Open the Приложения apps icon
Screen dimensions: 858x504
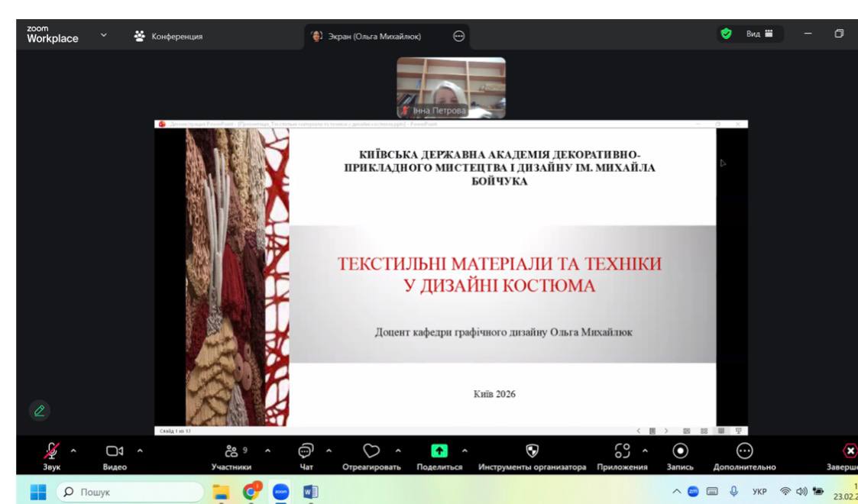[x=622, y=451]
